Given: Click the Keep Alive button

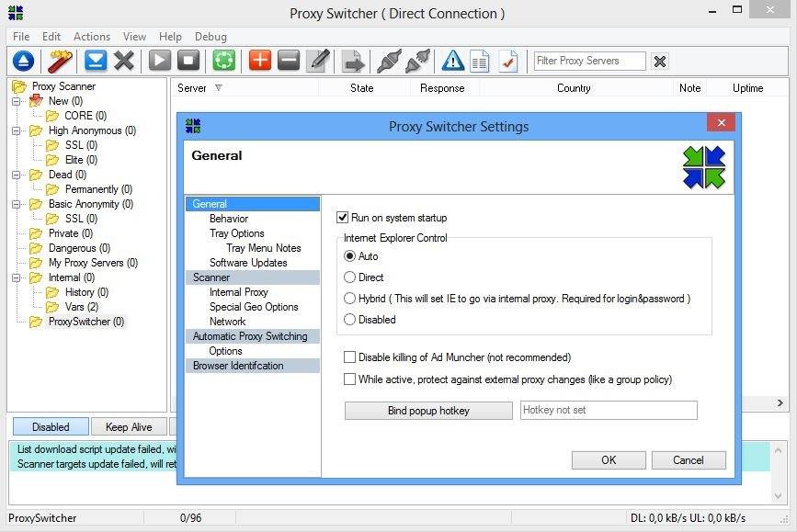Looking at the screenshot, I should coord(129,427).
